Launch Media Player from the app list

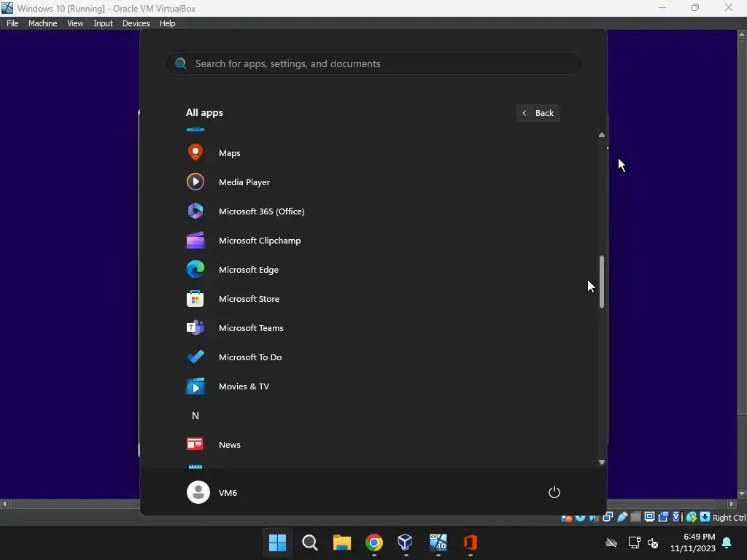196,182
